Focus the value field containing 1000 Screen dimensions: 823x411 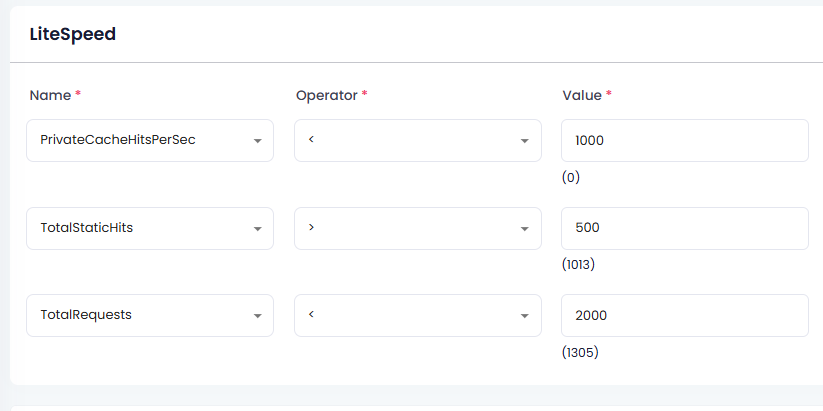pyautogui.click(x=684, y=140)
